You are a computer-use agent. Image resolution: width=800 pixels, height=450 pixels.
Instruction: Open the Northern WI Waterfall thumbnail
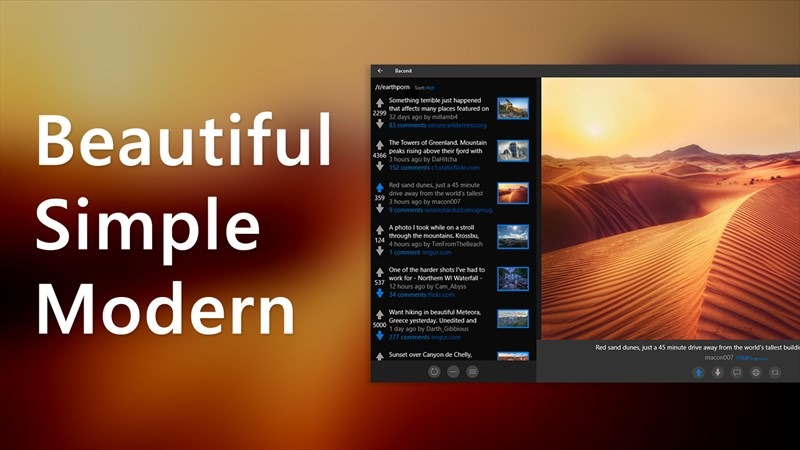[513, 279]
